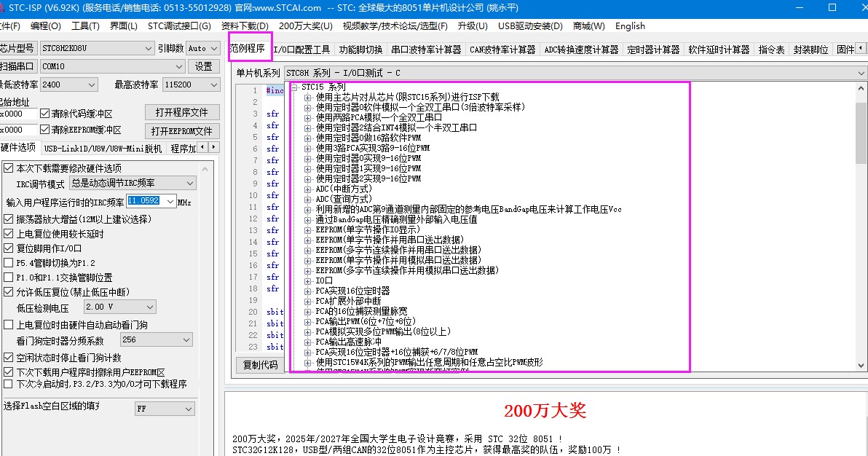The image size is (868, 456).
Task: Enable 上电复位时由硬件自动启动看门狗 checkbox
Action: (x=8, y=325)
